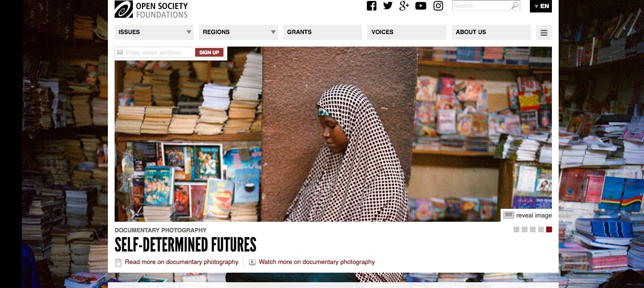The width and height of the screenshot is (644, 288).
Task: Open the EN language selector
Action: coord(541,6)
